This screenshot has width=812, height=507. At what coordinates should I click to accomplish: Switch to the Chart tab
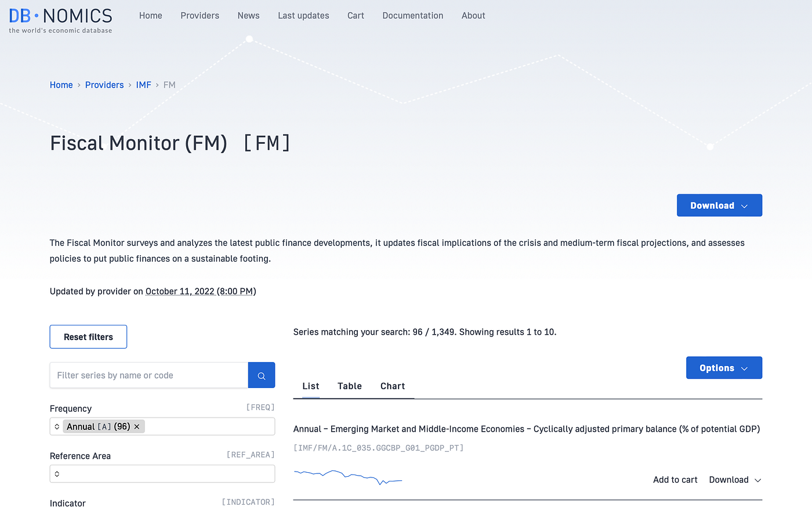click(x=393, y=386)
